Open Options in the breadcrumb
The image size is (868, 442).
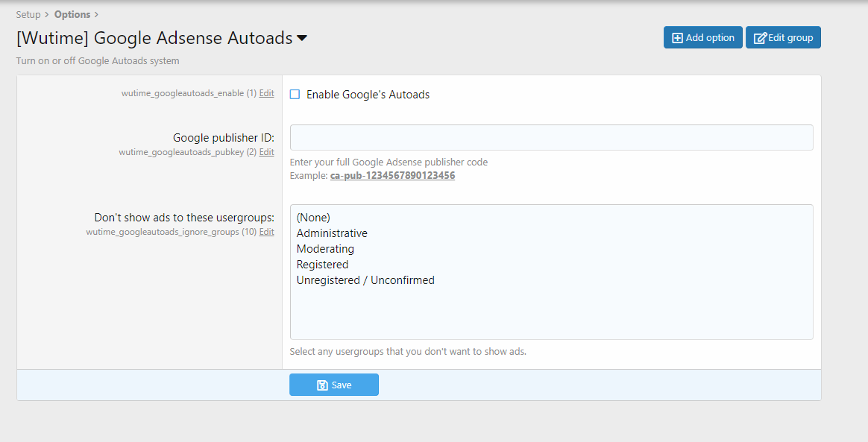click(x=72, y=14)
